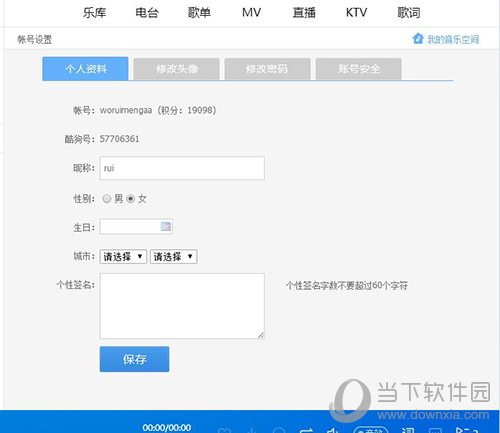Select the 男 gender radio button

coord(107,199)
